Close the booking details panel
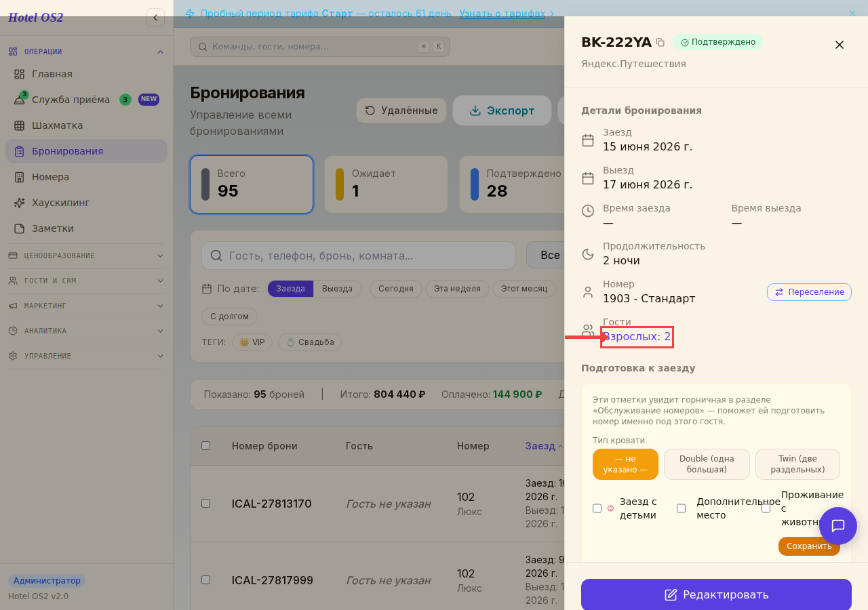This screenshot has height=610, width=868. (839, 45)
